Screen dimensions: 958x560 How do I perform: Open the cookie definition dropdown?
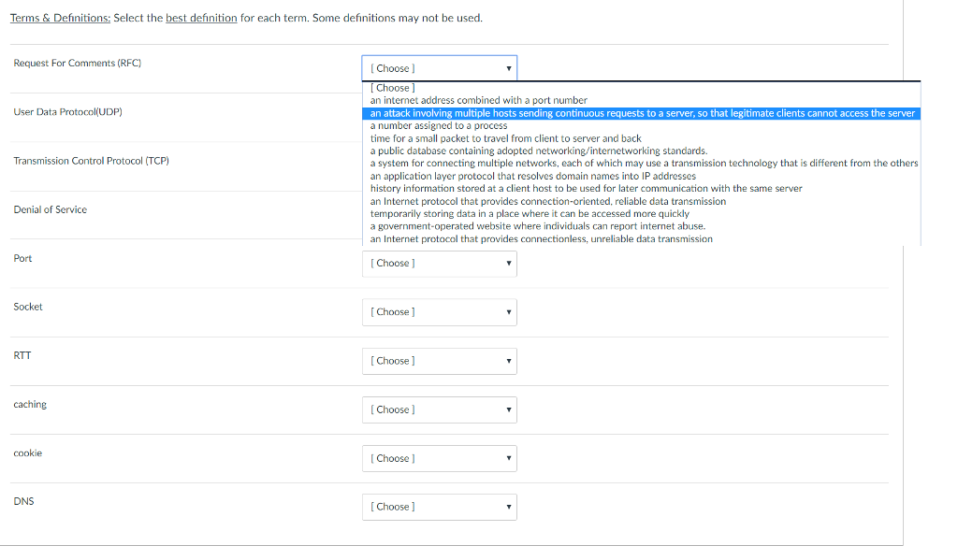440,459
